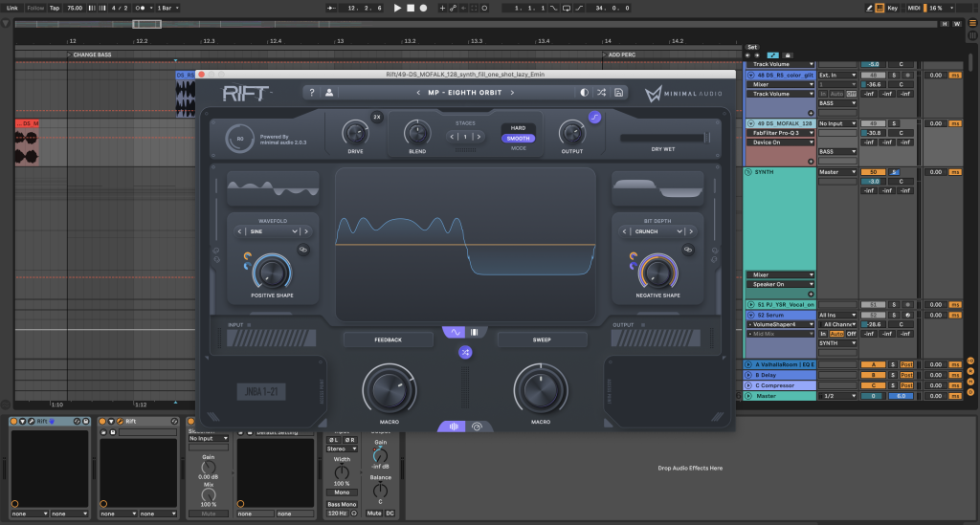The width and height of the screenshot is (980, 525).
Task: Fold track 48 DS_RS_color_glit with its triangle
Action: click(x=750, y=75)
